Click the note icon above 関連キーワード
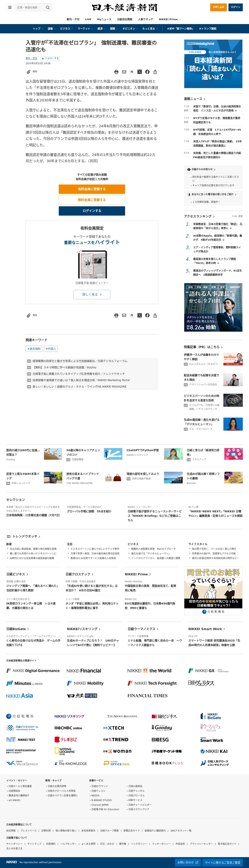The width and height of the screenshot is (249, 868). tap(132, 315)
